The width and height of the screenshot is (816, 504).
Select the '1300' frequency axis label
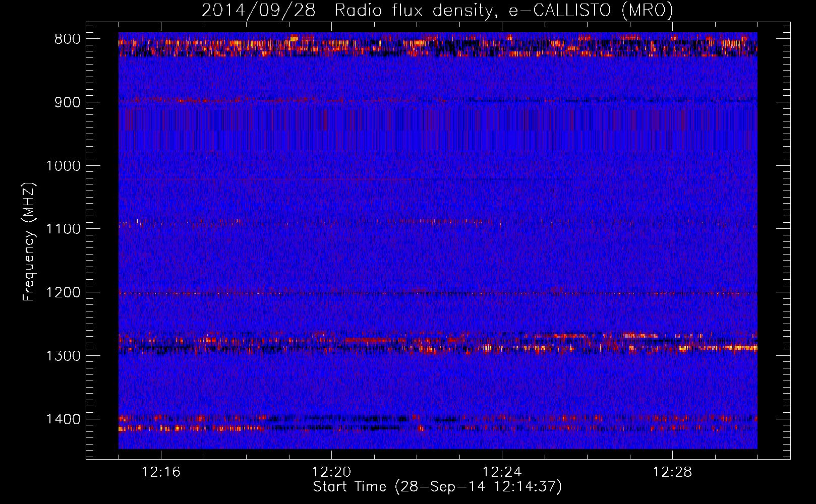(x=64, y=356)
